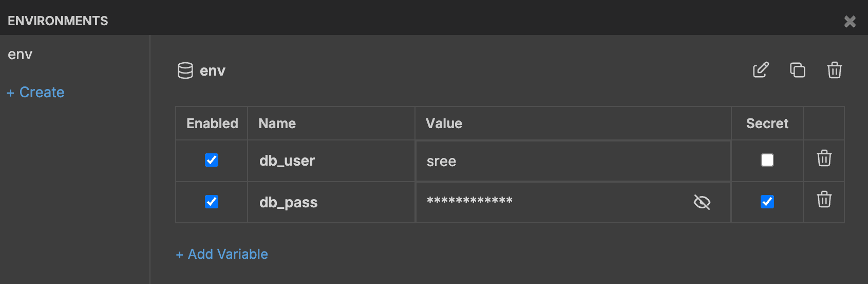Image resolution: width=868 pixels, height=284 pixels.
Task: Disable the db_pass variable checkbox
Action: click(x=212, y=202)
